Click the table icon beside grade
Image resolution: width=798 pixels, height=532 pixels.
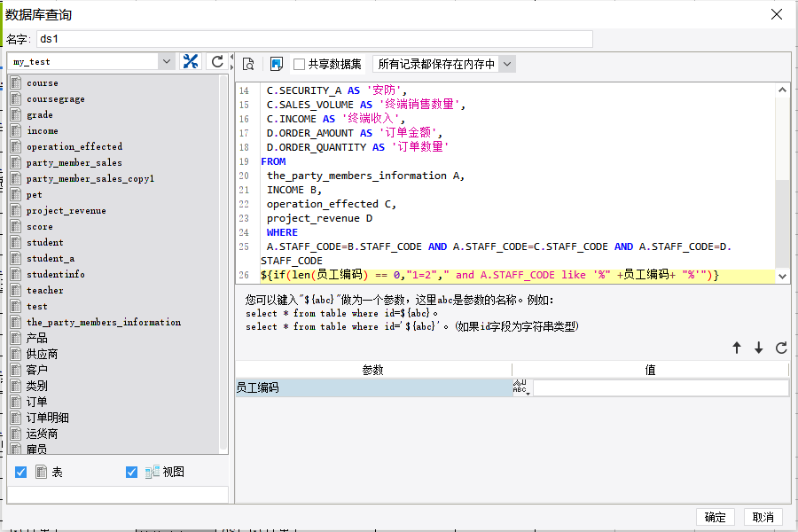point(16,114)
